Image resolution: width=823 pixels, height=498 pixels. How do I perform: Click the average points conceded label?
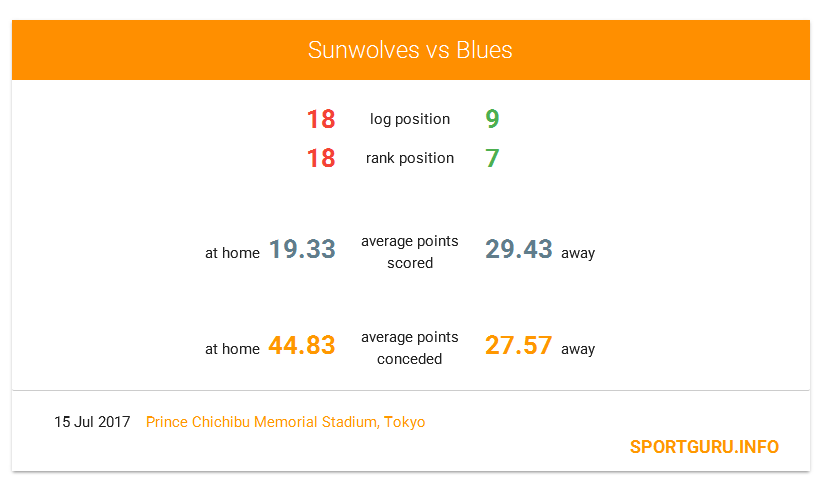(410, 348)
